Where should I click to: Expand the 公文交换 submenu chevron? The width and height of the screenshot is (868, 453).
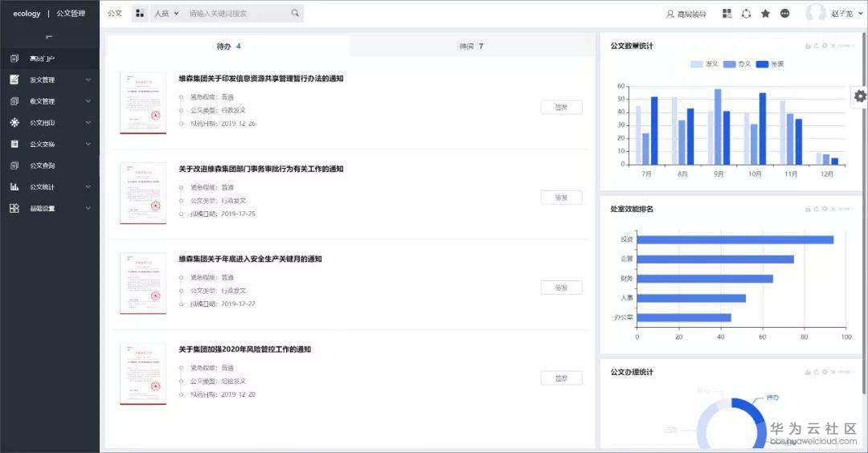pos(88,144)
